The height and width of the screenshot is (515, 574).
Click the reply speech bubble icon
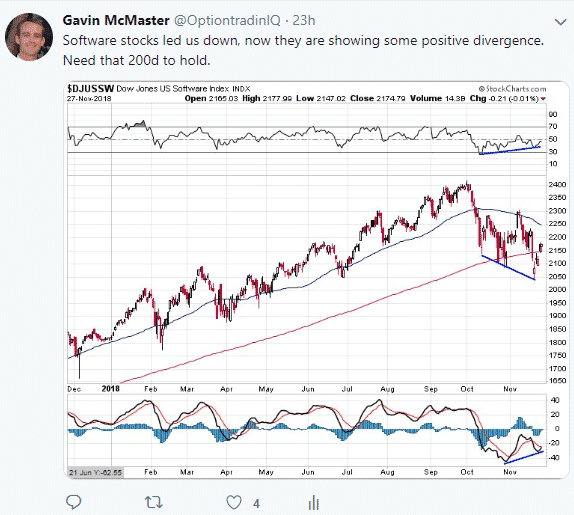pyautogui.click(x=73, y=502)
